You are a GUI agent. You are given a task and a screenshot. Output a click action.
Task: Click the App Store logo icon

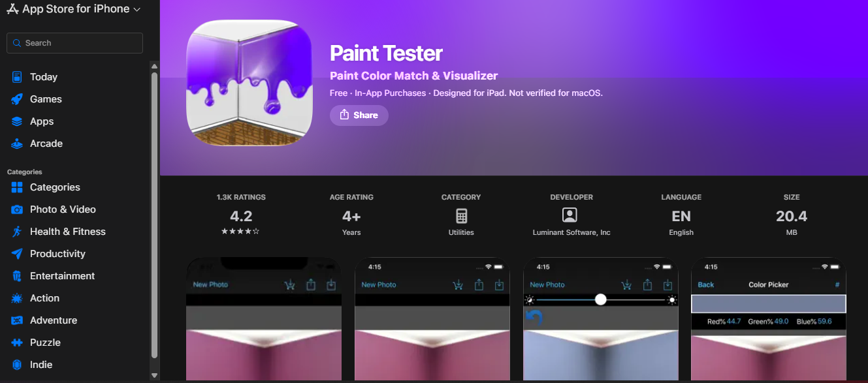pos(12,9)
